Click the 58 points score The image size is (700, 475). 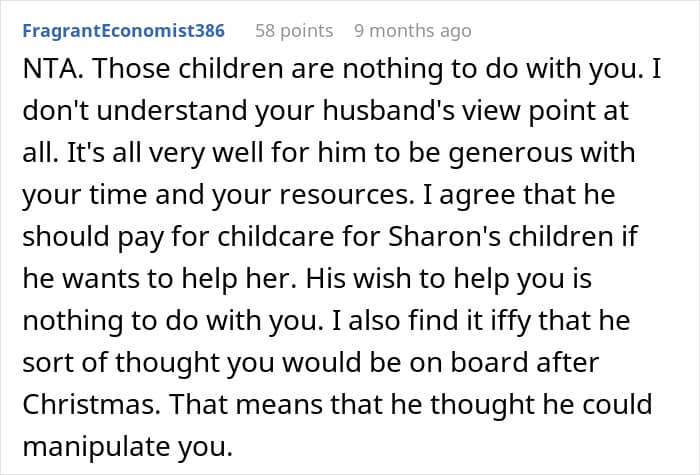294,31
